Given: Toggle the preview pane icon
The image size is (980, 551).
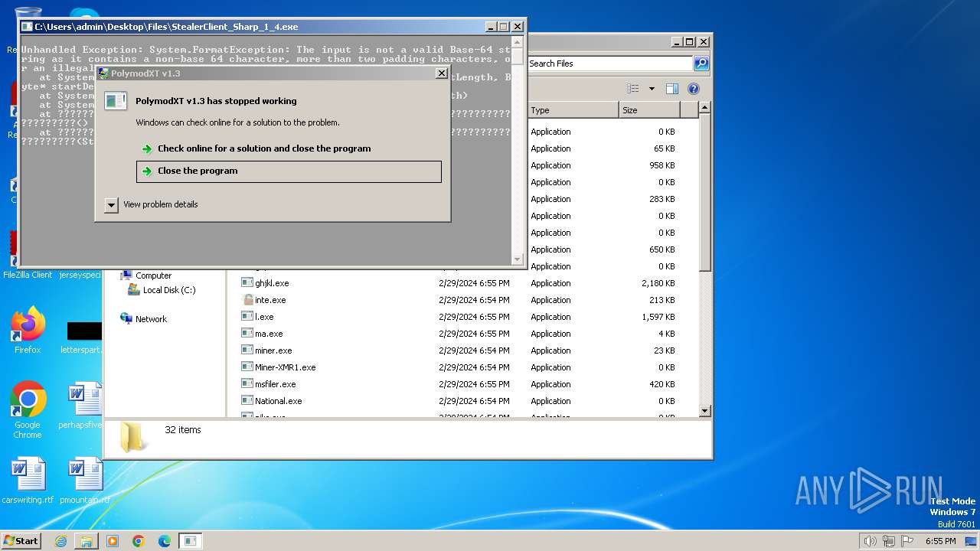Looking at the screenshot, I should click(671, 89).
